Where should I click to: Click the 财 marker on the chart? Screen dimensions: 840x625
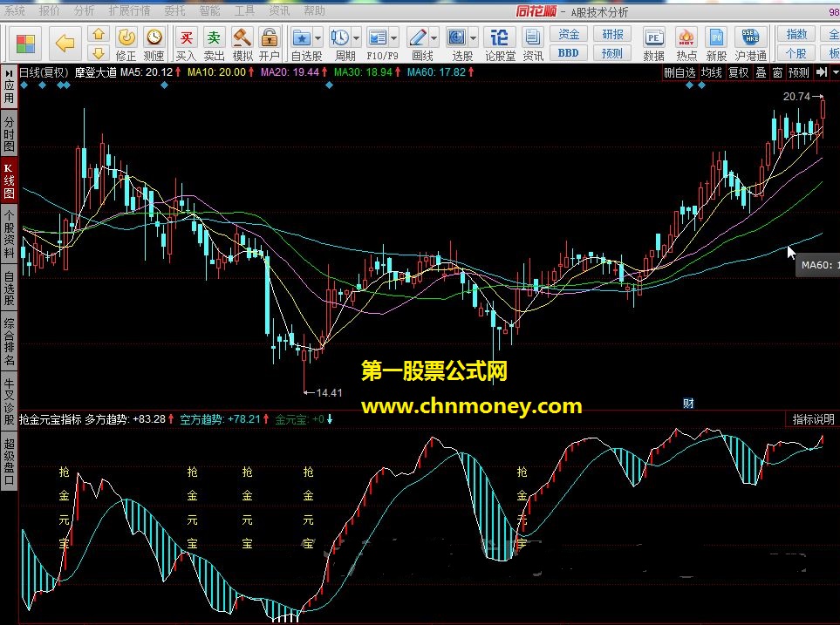[x=688, y=404]
